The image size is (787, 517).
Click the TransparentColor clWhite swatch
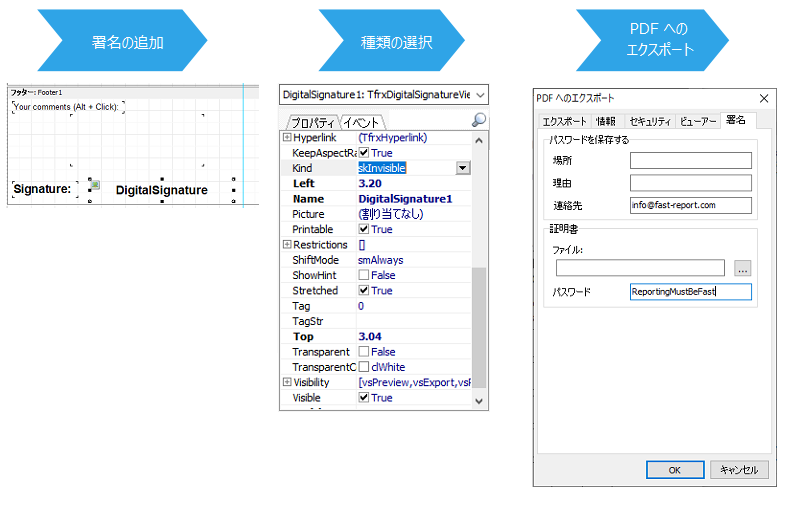click(x=364, y=367)
